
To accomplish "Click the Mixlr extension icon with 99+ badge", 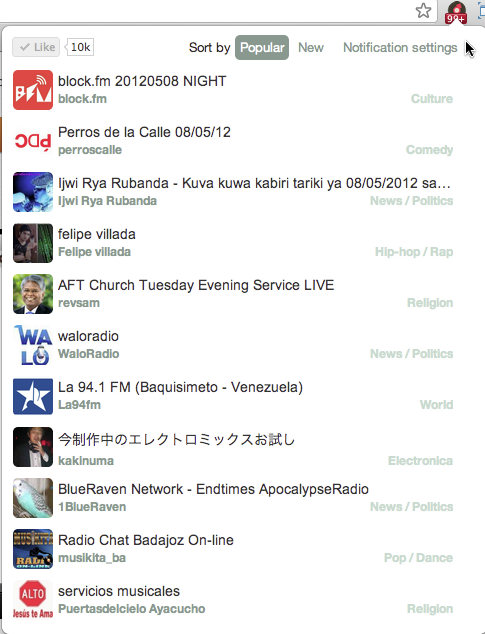I will (x=456, y=13).
